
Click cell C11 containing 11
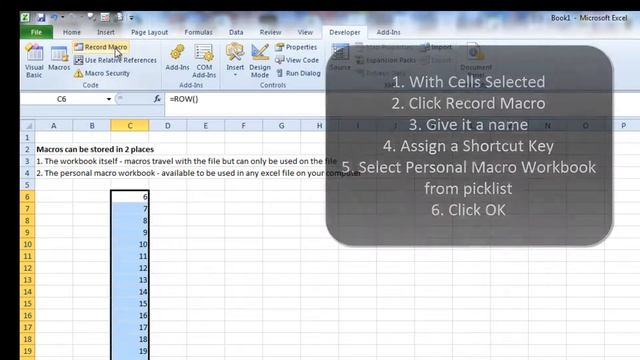click(x=130, y=256)
